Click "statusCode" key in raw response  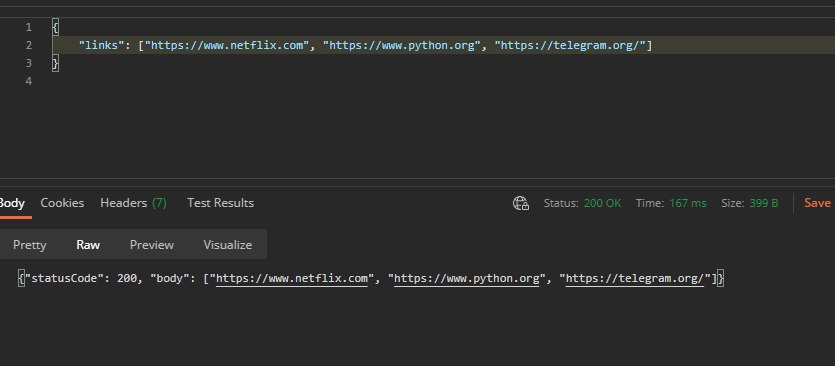tap(63, 279)
